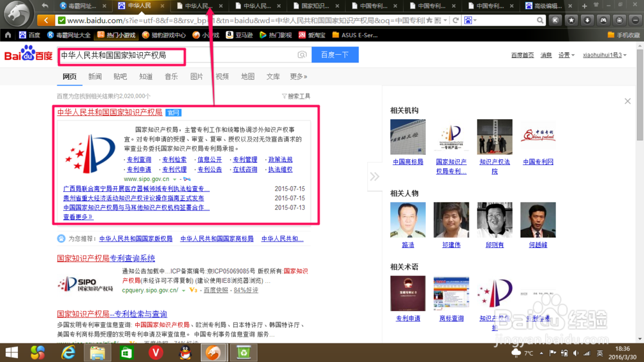
Task: Expand dropdown arrow beside cpquery.sipo.gov.cn
Action: (x=184, y=291)
